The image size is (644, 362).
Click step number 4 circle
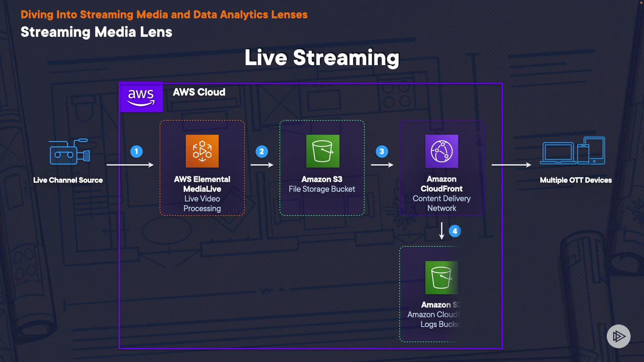(x=455, y=231)
